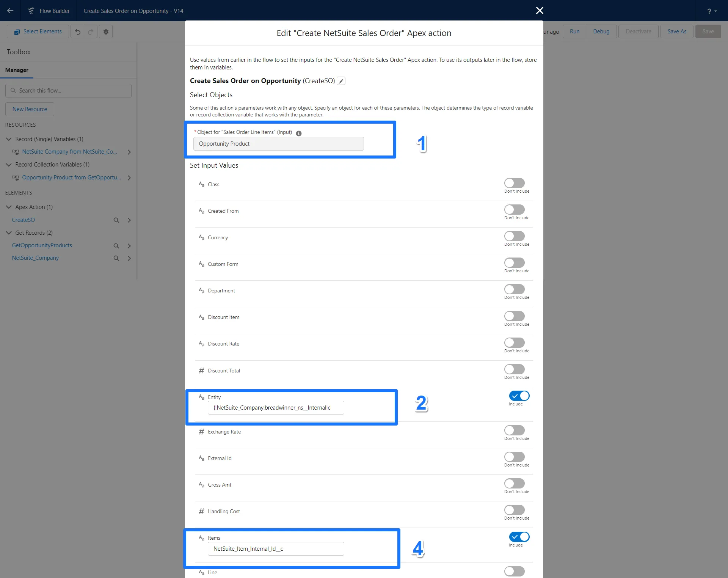
Task: Open flow settings gear icon
Action: (106, 32)
